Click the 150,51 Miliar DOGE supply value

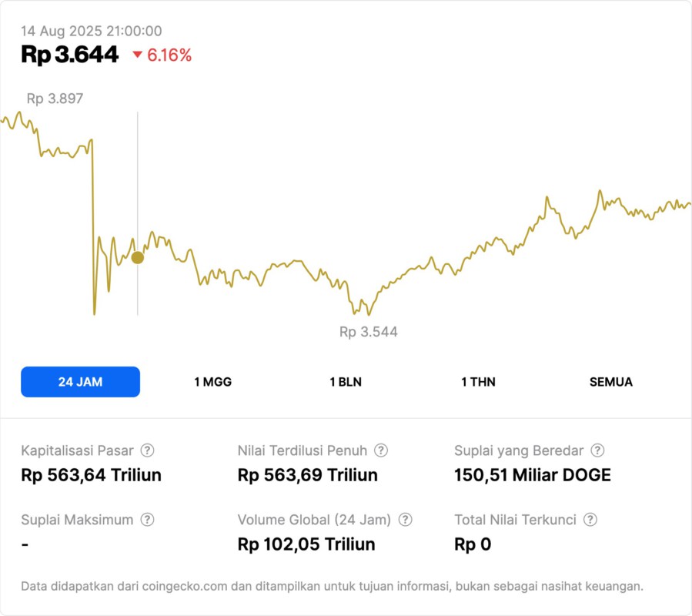pyautogui.click(x=533, y=475)
